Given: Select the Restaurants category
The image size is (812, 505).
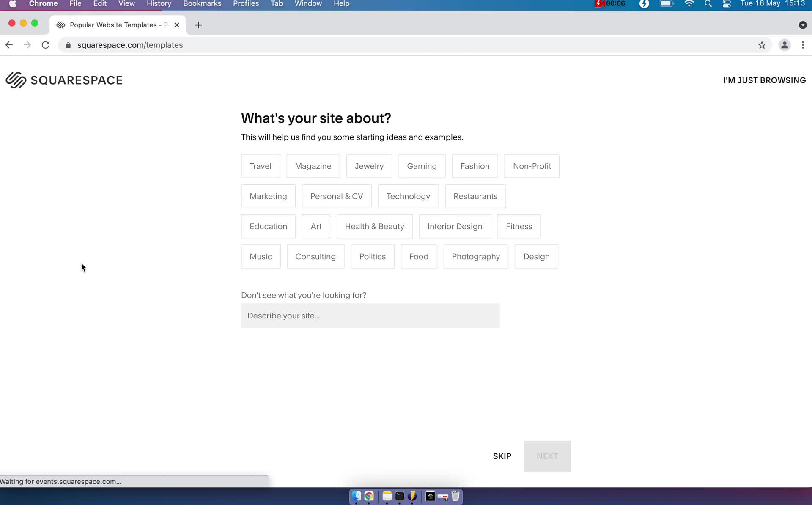Looking at the screenshot, I should click(475, 196).
